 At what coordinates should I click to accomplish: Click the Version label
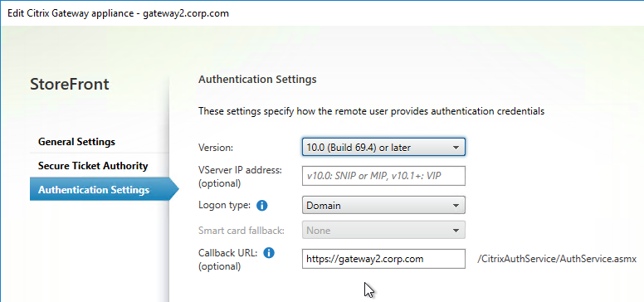(216, 148)
